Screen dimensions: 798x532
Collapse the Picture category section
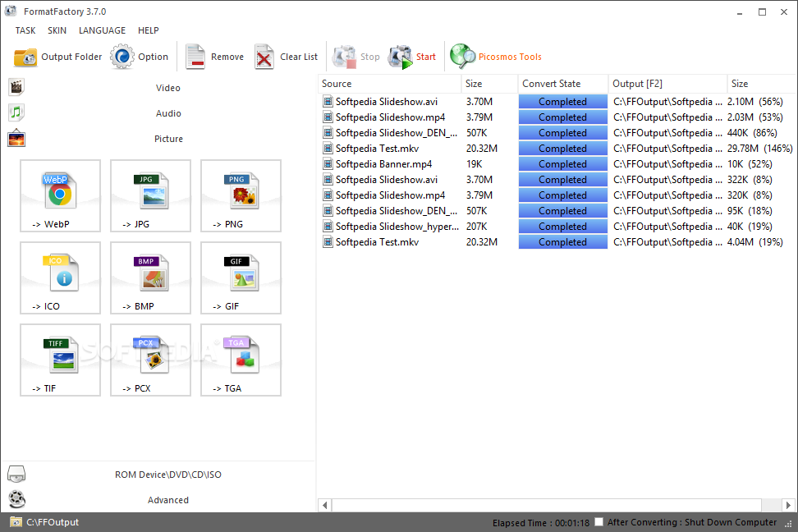point(168,139)
